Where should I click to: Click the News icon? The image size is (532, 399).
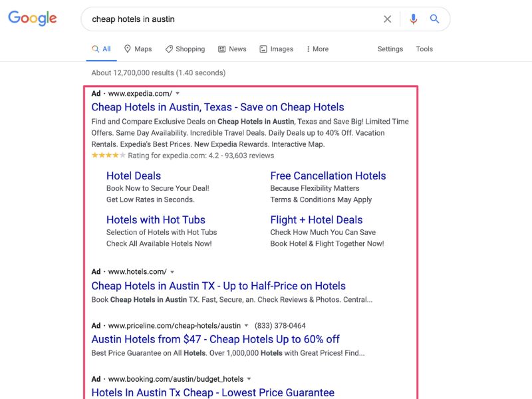[x=223, y=49]
